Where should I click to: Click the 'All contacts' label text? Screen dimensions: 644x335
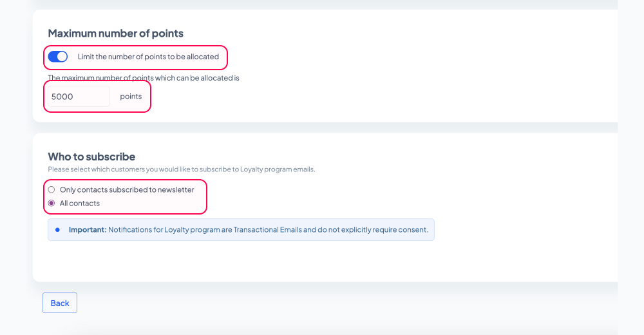click(x=80, y=203)
